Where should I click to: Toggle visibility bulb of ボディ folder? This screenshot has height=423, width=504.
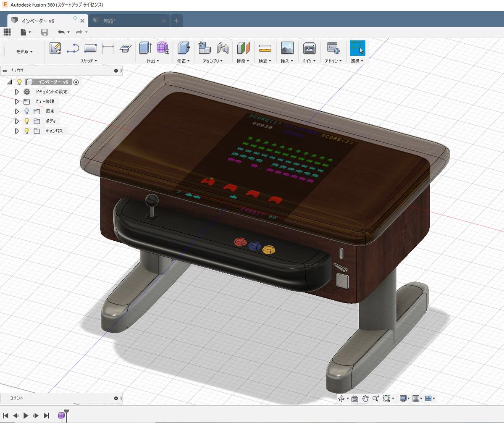tap(26, 121)
